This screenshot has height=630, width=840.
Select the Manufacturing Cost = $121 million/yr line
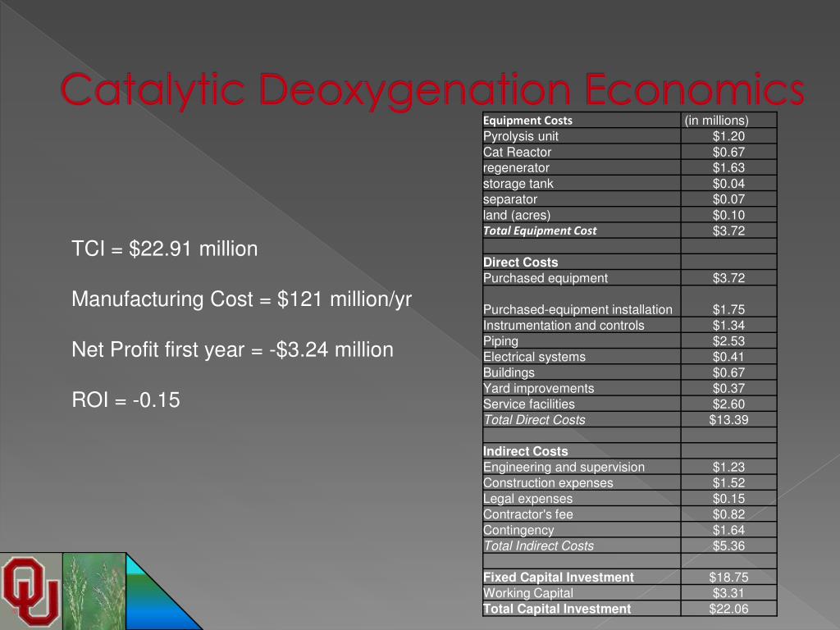[242, 299]
